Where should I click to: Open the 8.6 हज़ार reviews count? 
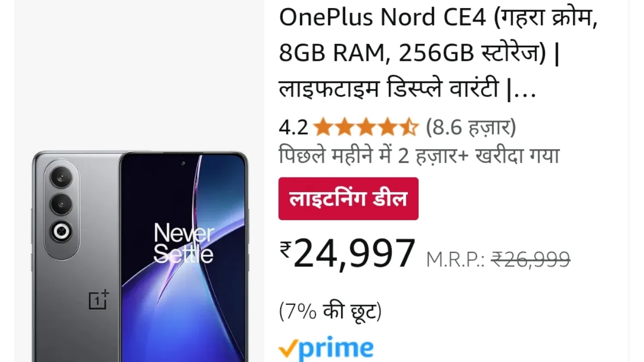471,128
